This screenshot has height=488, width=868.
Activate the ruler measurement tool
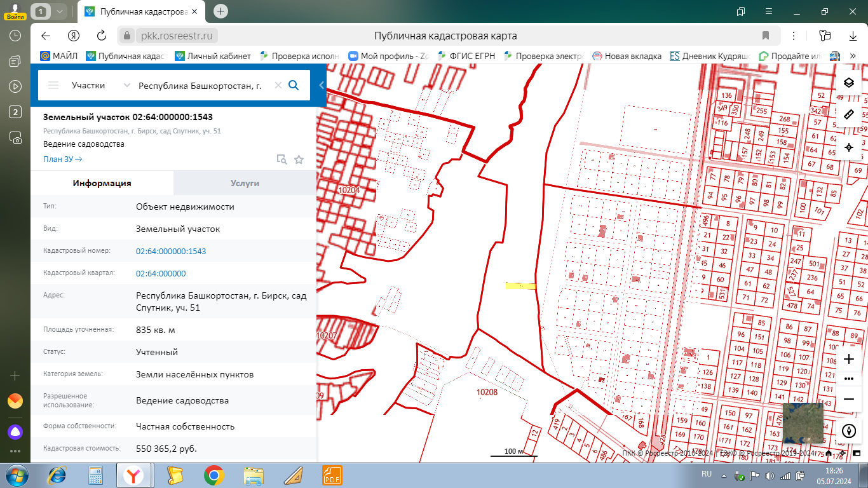pos(848,115)
